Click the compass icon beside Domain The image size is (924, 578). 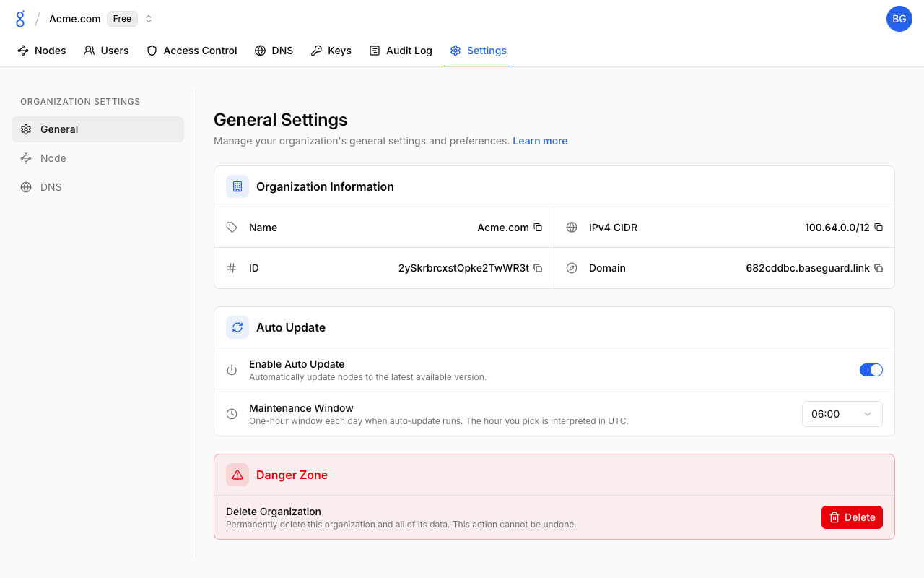tap(572, 268)
